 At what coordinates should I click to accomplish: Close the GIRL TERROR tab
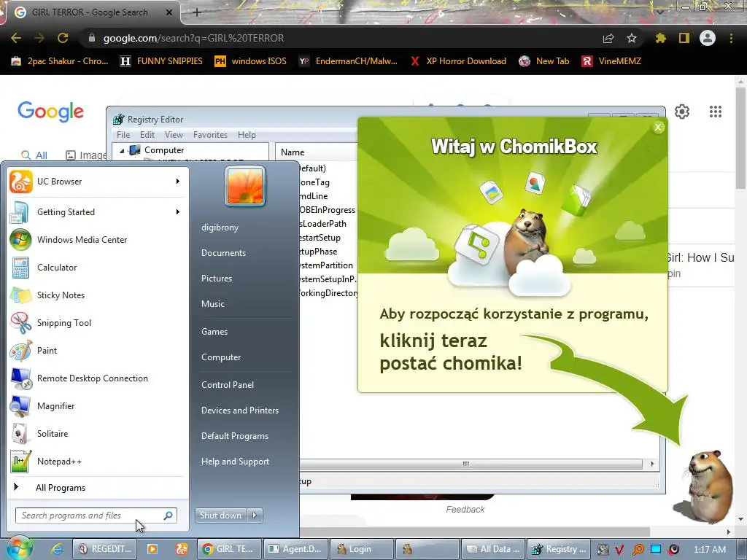pos(169,12)
